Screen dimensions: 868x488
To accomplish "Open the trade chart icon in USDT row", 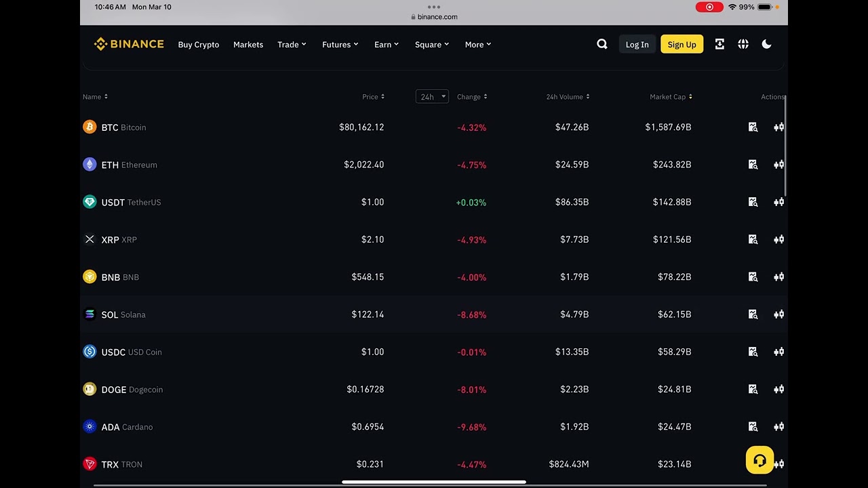I will point(779,202).
